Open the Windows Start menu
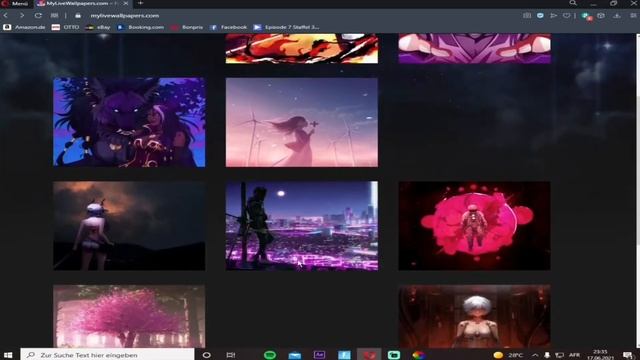This screenshot has height=360, width=640. (x=8, y=355)
